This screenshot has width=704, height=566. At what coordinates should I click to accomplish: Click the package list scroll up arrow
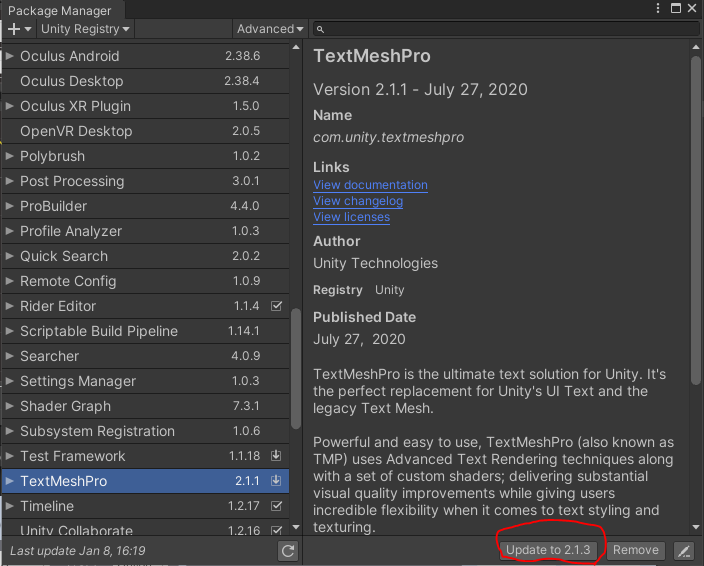click(x=296, y=48)
